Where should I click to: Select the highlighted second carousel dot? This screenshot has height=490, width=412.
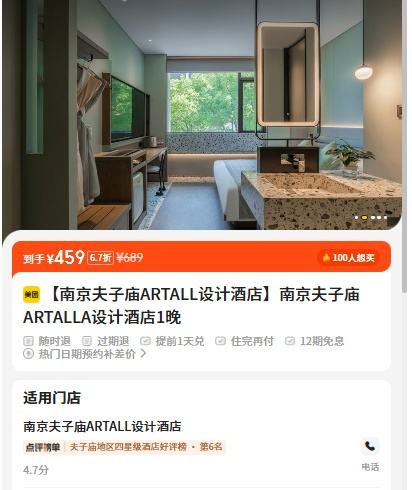[x=365, y=217]
